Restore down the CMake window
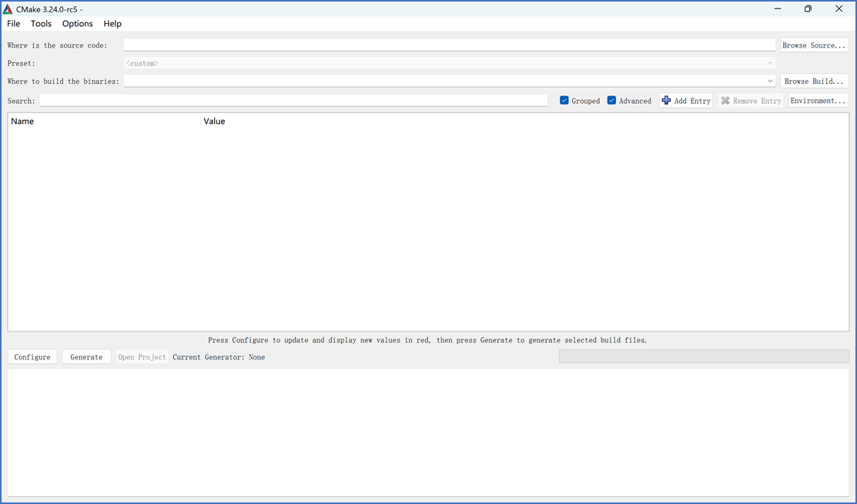 coord(808,8)
